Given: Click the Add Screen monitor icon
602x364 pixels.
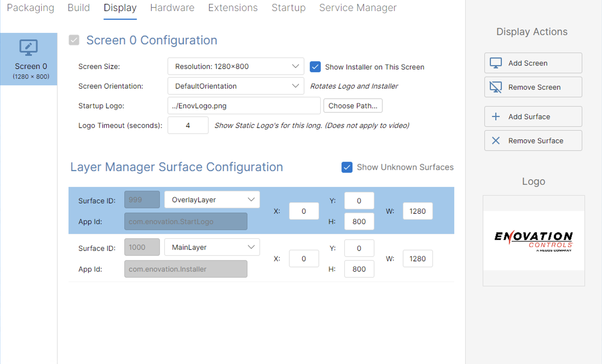Looking at the screenshot, I should (496, 63).
